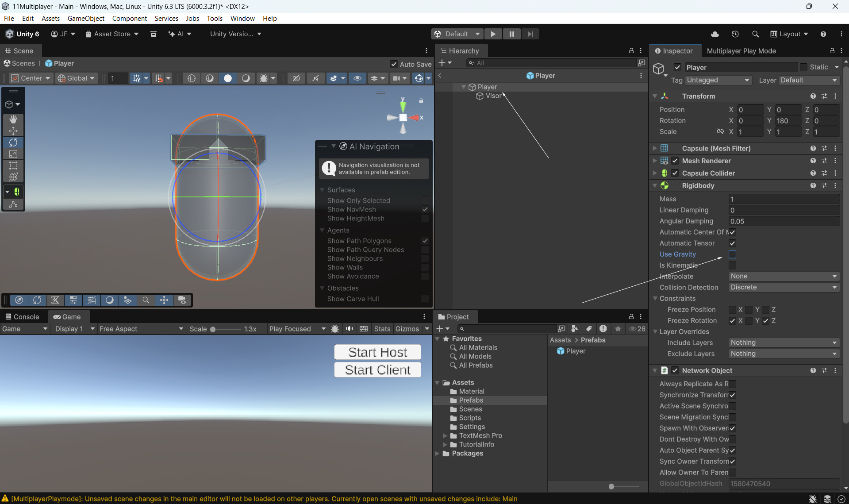Screen dimensions: 849x504
Task: Toggle the Auto Save checkbox
Action: pos(394,64)
